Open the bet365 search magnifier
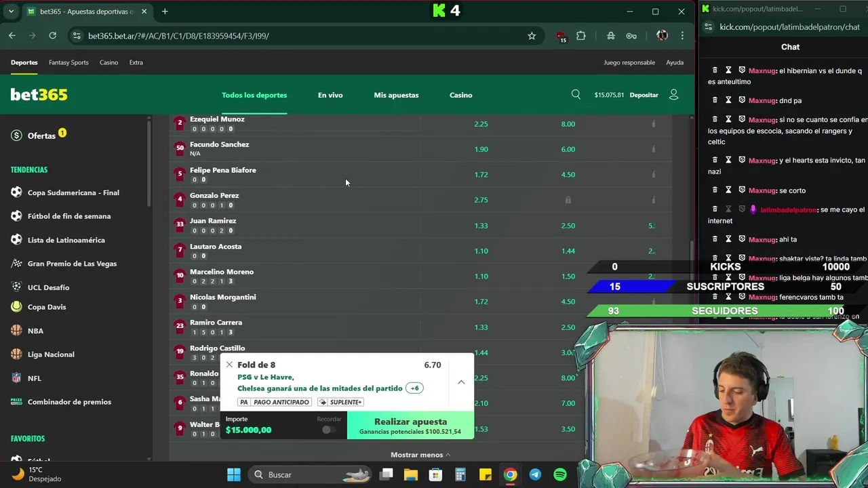 point(576,95)
